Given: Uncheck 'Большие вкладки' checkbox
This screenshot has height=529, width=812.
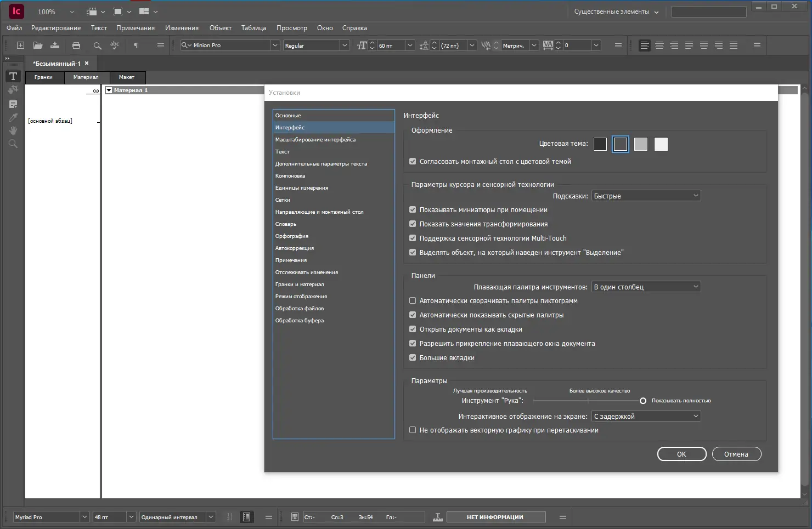Looking at the screenshot, I should (x=413, y=358).
